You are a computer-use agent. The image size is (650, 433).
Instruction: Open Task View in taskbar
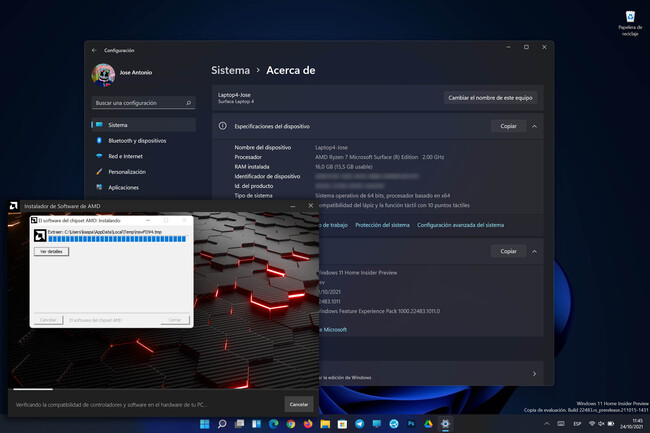239,424
